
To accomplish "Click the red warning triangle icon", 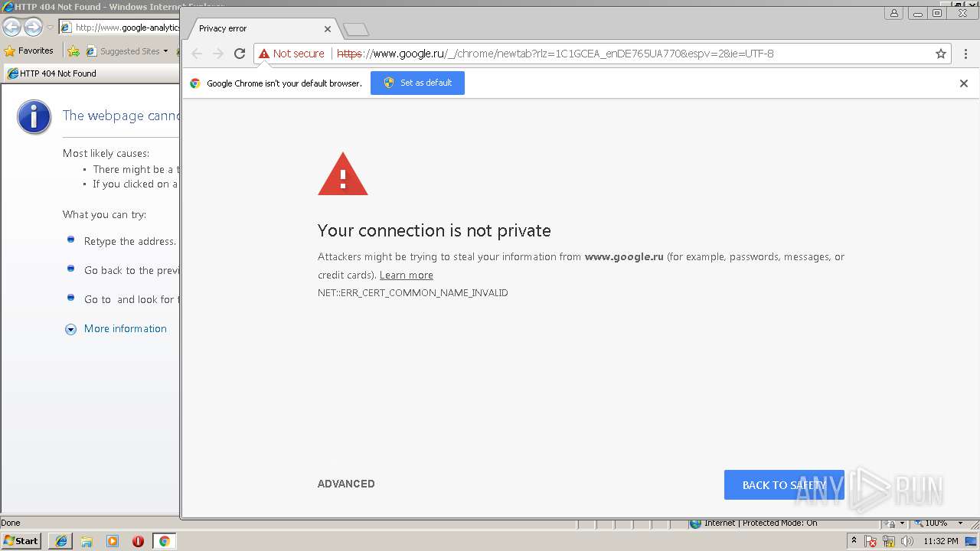I will coord(343,174).
